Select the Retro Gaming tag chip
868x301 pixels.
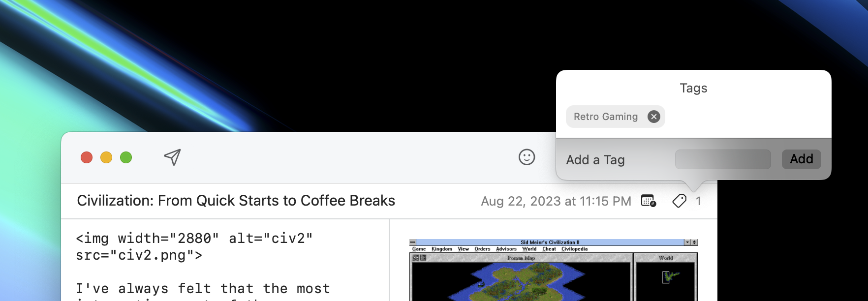[605, 117]
